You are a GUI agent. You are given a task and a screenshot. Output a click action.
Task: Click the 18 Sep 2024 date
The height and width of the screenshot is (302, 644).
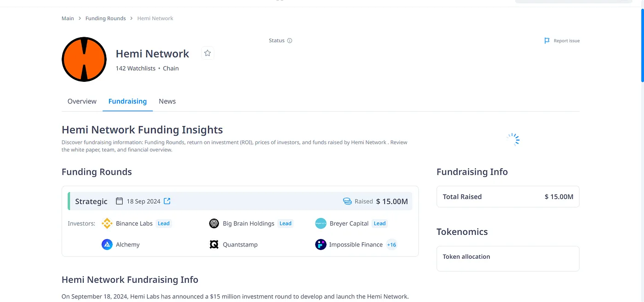pyautogui.click(x=144, y=201)
